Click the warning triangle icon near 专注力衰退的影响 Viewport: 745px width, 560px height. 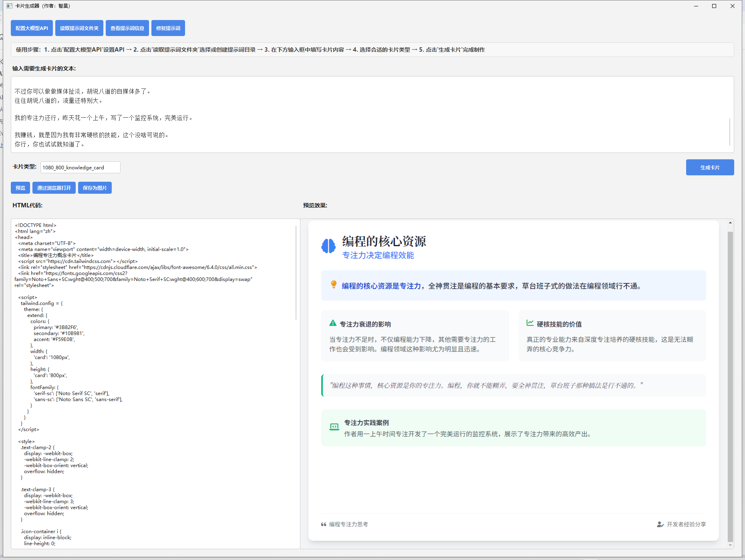point(333,323)
